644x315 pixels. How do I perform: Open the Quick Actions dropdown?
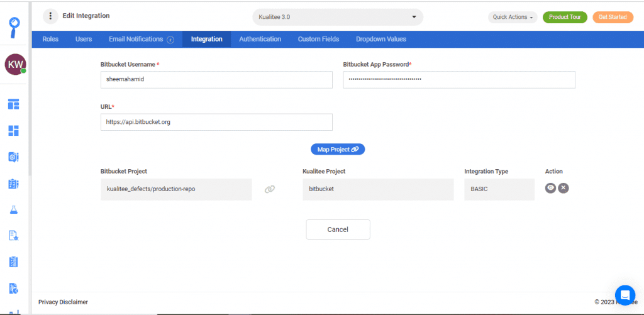513,17
